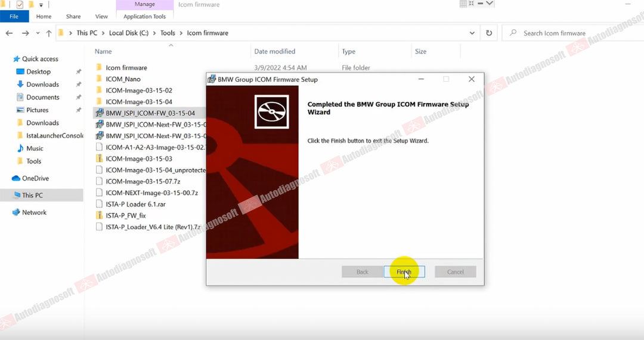Viewport: 644px width, 340px height.
Task: Click the Cancel button in the setup wizard
Action: point(455,272)
